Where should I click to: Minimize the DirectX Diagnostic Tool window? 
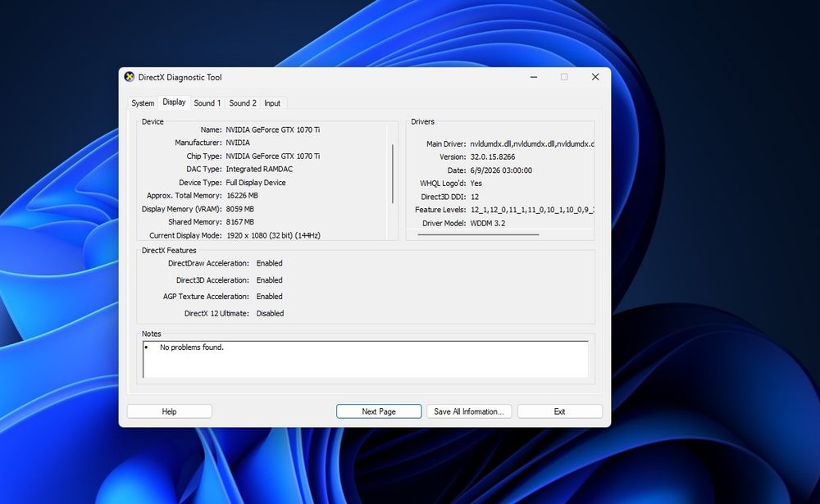pyautogui.click(x=534, y=77)
